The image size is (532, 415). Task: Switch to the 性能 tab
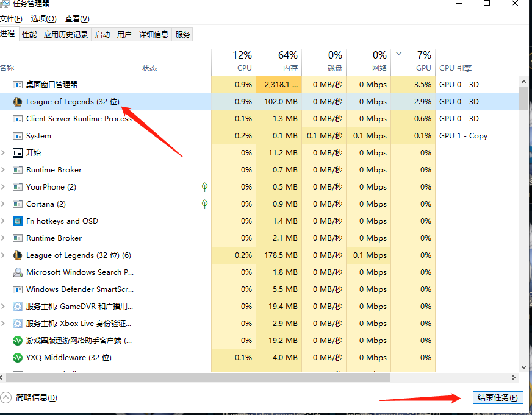pos(29,34)
